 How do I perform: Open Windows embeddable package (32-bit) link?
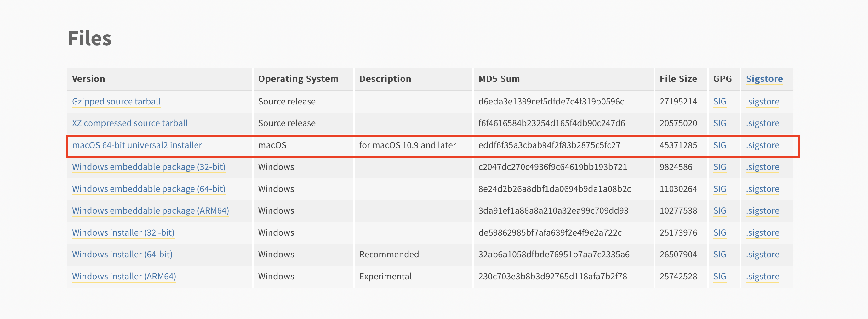coord(149,167)
